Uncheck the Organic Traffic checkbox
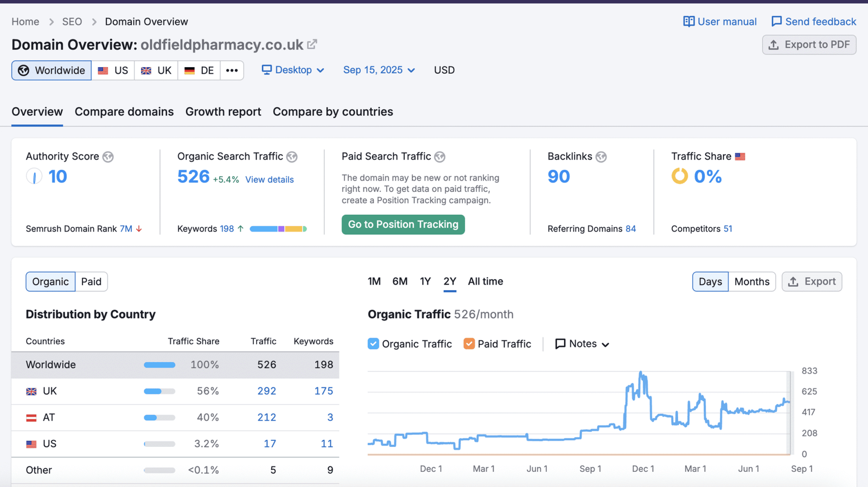Image resolution: width=868 pixels, height=487 pixels. click(x=373, y=344)
